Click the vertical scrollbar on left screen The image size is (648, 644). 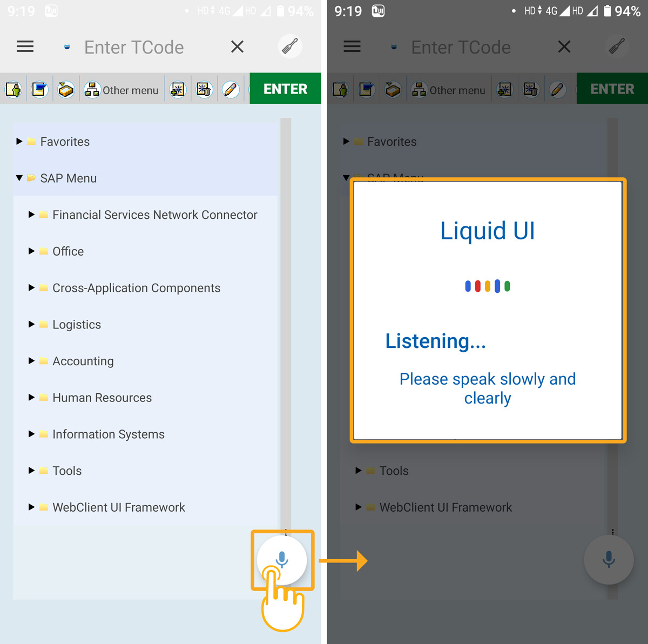pyautogui.click(x=286, y=324)
